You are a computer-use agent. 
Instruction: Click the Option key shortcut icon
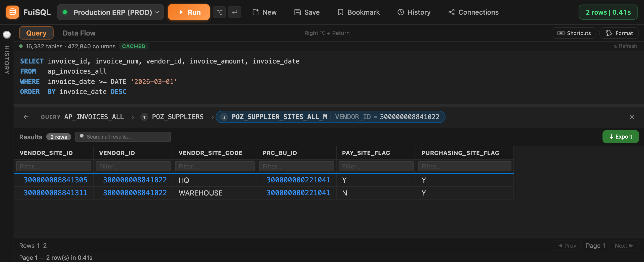(x=219, y=12)
